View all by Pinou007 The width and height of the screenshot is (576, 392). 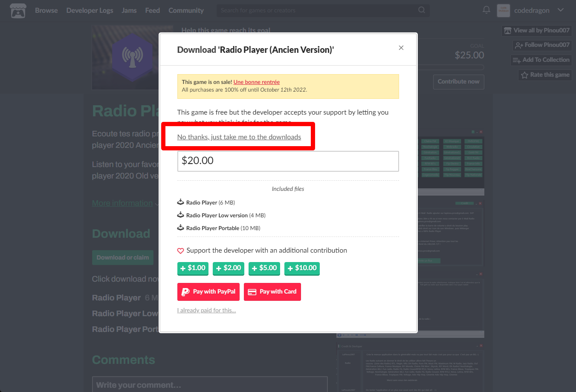pyautogui.click(x=537, y=30)
